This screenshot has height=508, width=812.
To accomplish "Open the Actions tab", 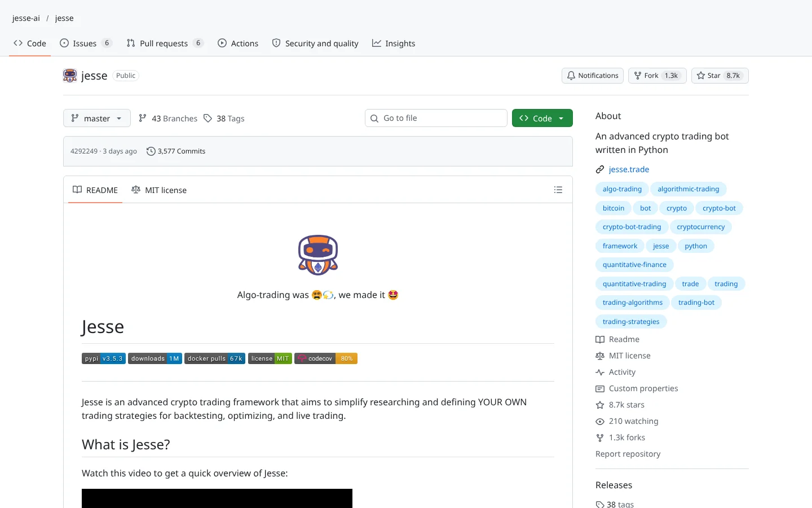I will coord(238,43).
